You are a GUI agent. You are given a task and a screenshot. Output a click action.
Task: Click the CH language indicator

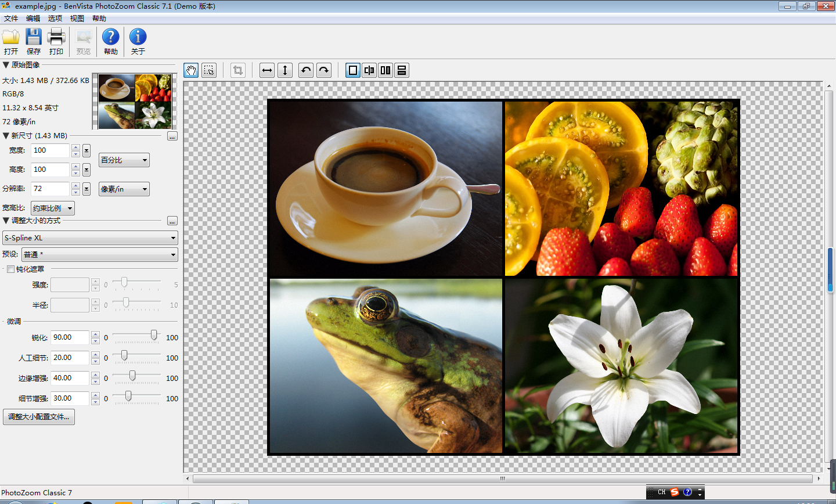click(662, 492)
